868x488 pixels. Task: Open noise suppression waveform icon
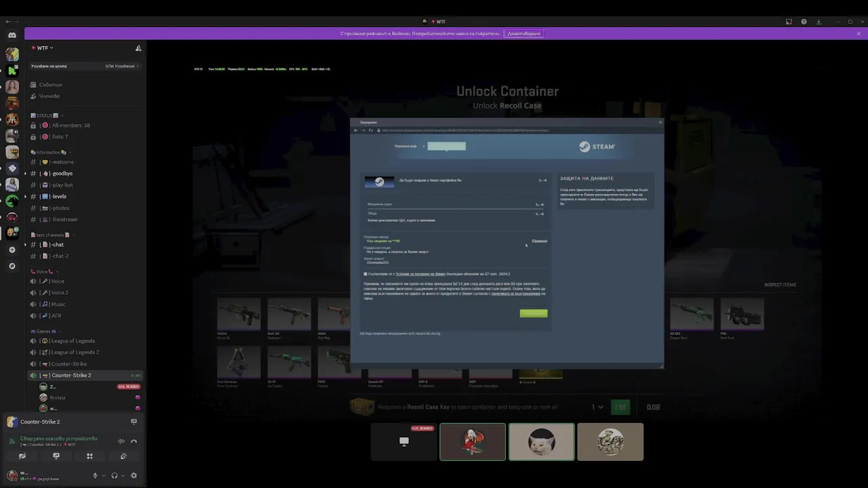pyautogui.click(x=122, y=441)
